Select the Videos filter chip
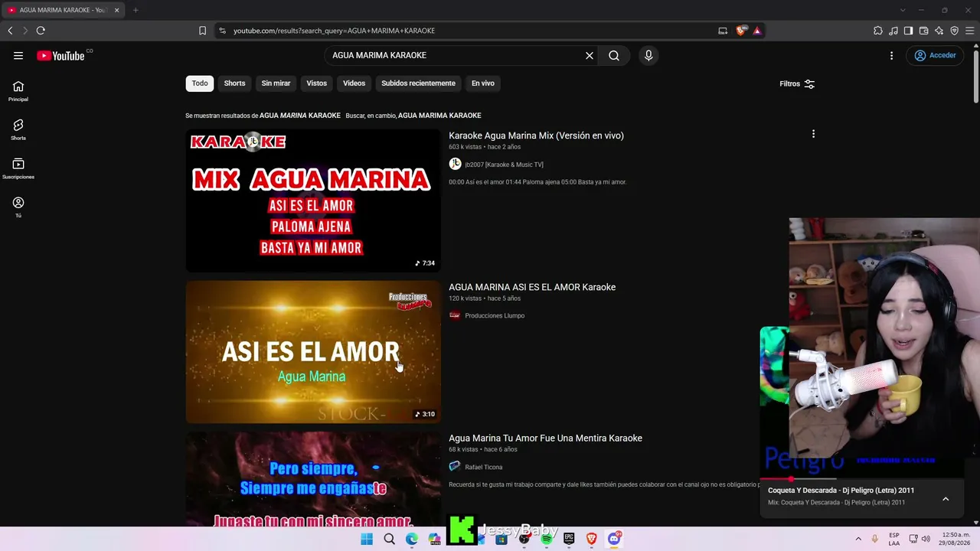 [x=354, y=83]
